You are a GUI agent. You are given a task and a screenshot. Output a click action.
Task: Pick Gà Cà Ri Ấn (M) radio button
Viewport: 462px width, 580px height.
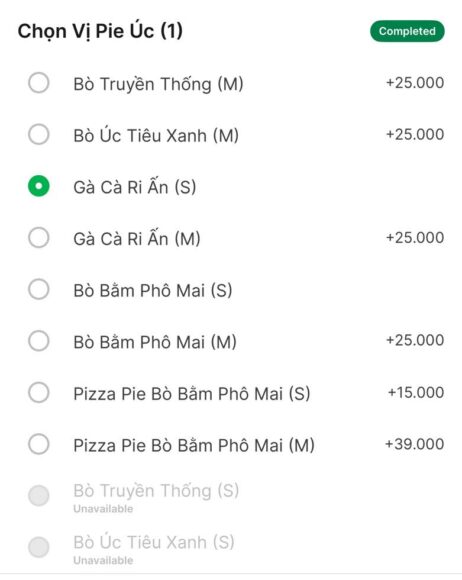(39, 237)
